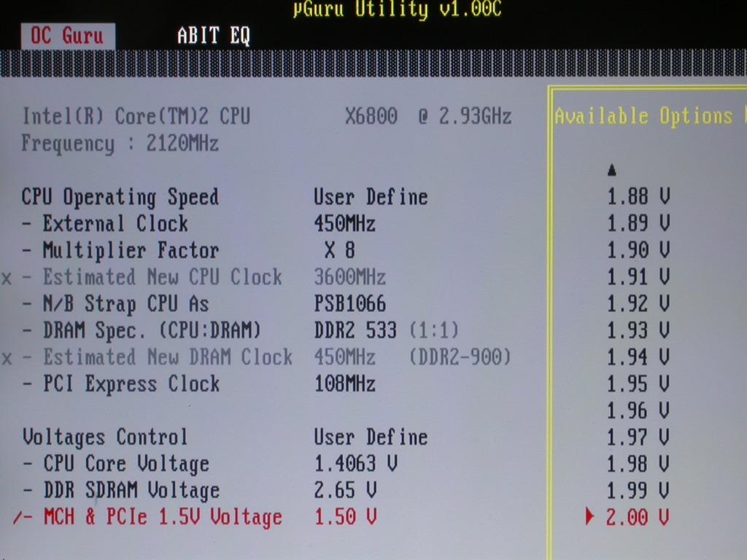Click the 1.4063 V core voltage value
The image size is (747, 560).
click(x=355, y=464)
